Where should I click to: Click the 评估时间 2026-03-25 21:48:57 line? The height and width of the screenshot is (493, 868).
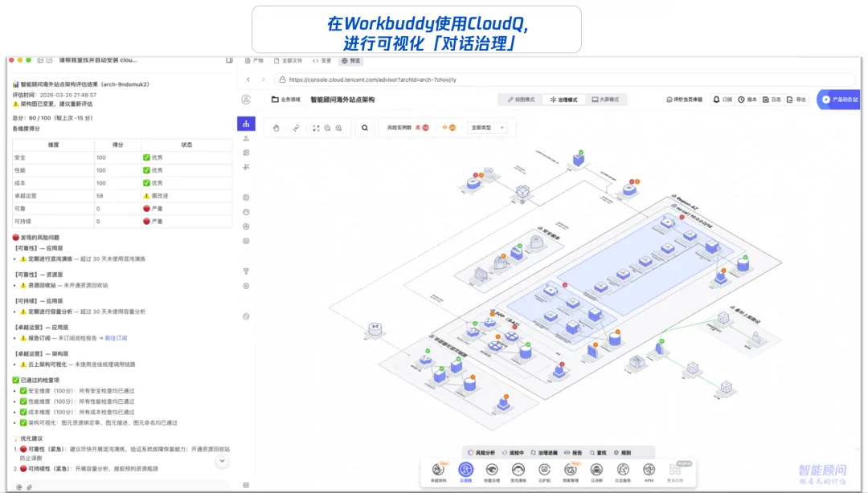coord(55,95)
